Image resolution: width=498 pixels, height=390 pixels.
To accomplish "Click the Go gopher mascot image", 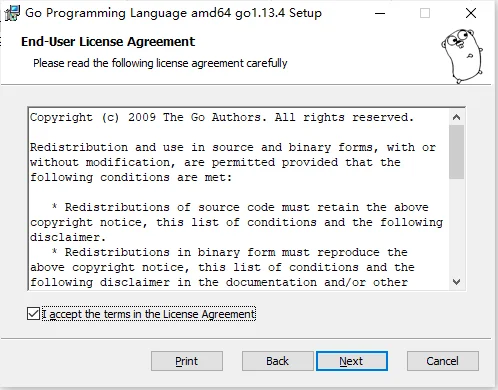I will (462, 56).
